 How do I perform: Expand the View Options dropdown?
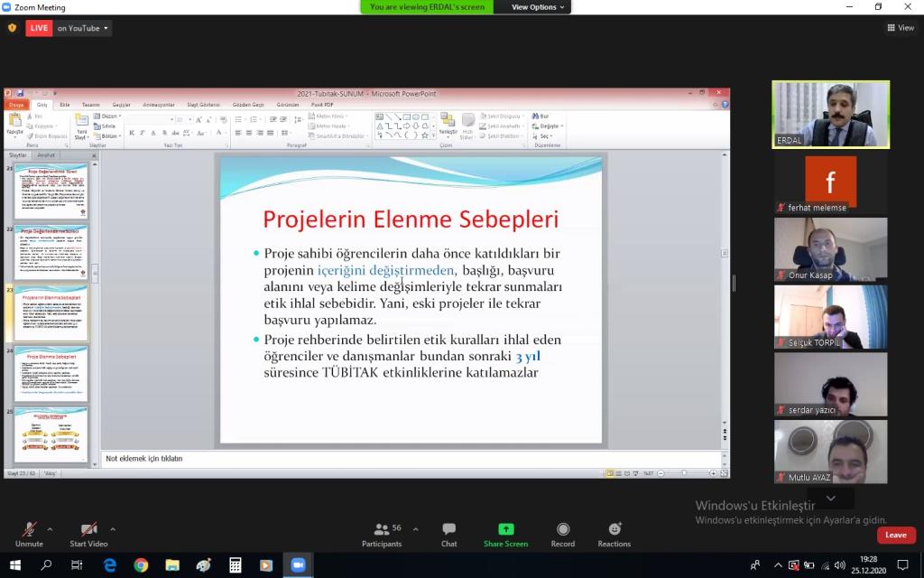[x=539, y=7]
